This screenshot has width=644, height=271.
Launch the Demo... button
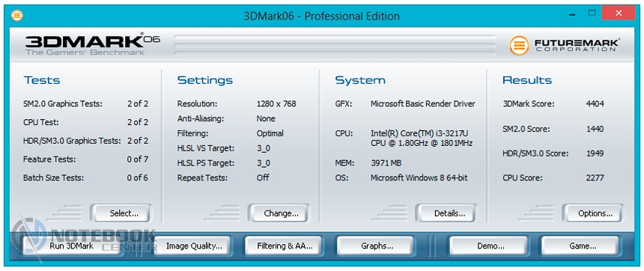click(490, 246)
